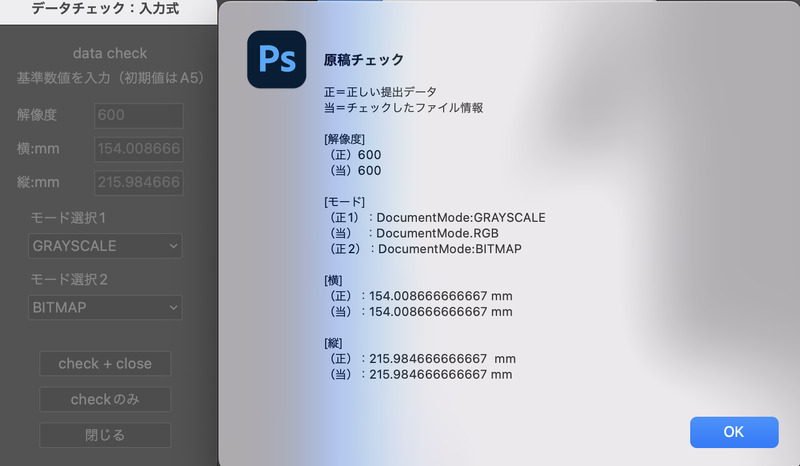The height and width of the screenshot is (466, 800).
Task: Click the text DocumentMode:GRAYSCALE
Action: click(x=461, y=217)
